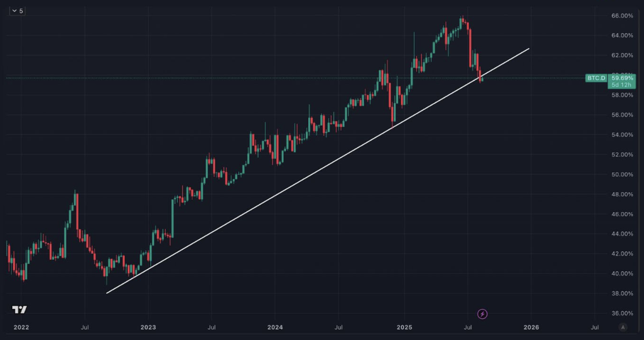The width and height of the screenshot is (644, 340).
Task: Click the 2023 time axis label
Action: 148,327
